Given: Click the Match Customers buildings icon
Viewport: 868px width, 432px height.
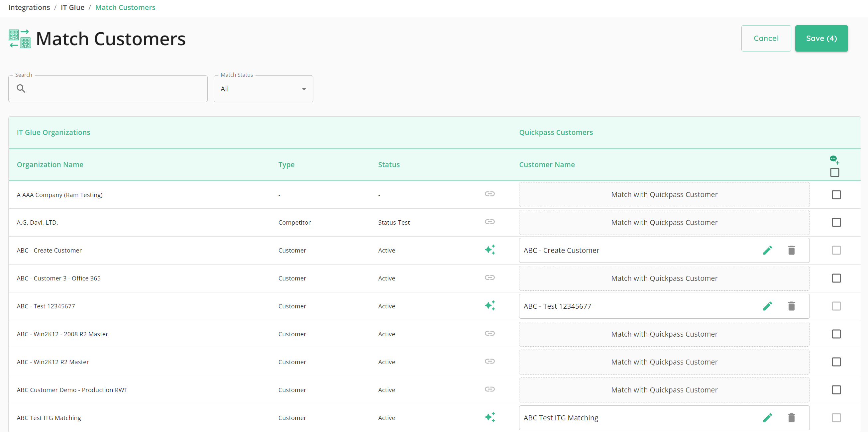Looking at the screenshot, I should pyautogui.click(x=20, y=39).
